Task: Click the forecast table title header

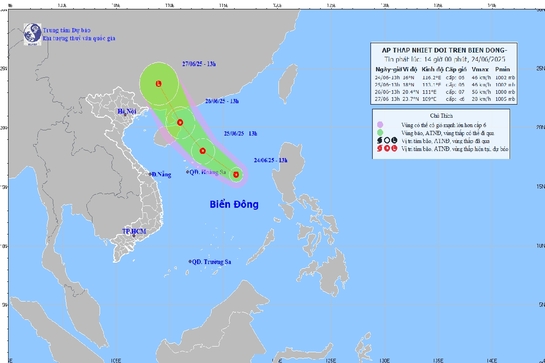Action: [444, 50]
